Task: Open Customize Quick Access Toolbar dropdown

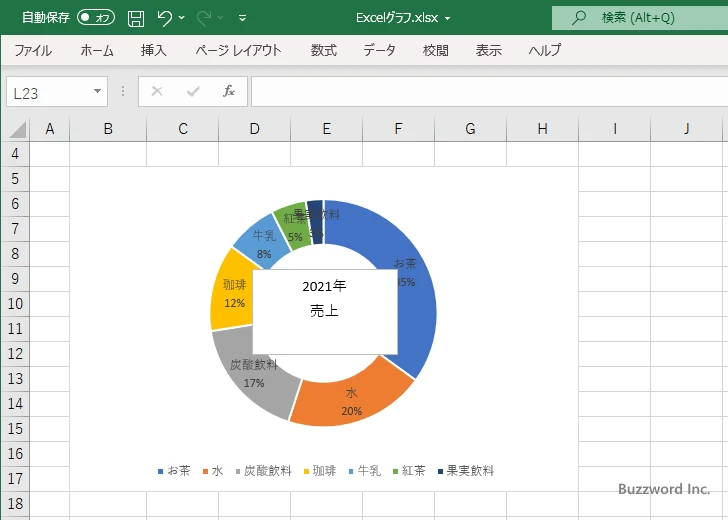Action: point(242,18)
